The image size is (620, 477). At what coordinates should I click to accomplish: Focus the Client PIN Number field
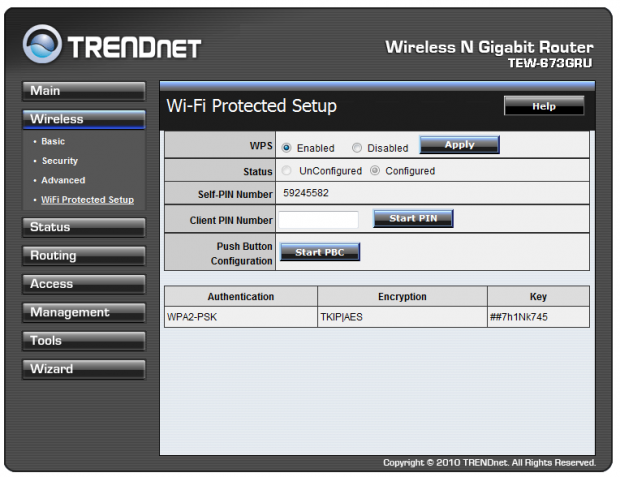[x=319, y=220]
